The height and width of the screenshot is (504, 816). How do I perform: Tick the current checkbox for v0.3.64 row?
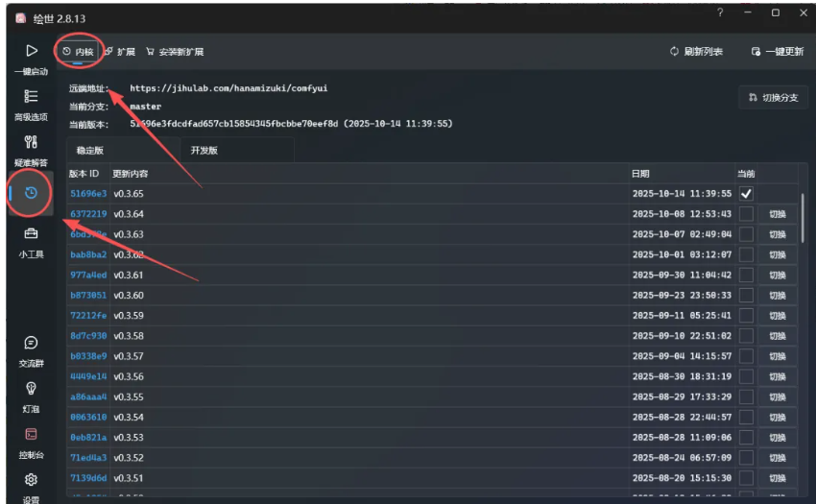point(746,214)
